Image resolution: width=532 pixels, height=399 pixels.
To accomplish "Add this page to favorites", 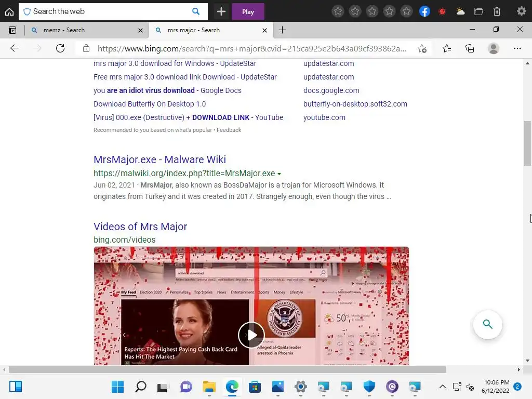I will tap(422, 48).
